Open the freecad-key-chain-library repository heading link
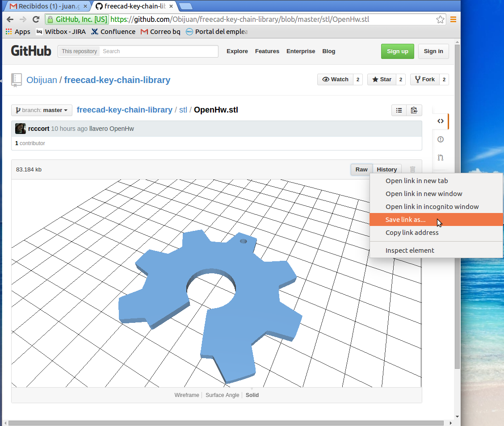This screenshot has width=504, height=426. (x=117, y=80)
